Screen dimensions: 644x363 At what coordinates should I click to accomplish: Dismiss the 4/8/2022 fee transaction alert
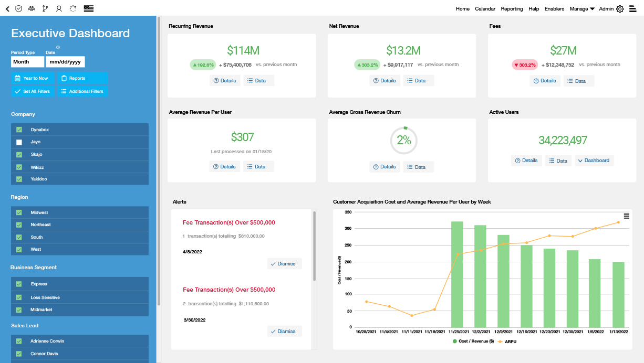tap(284, 264)
